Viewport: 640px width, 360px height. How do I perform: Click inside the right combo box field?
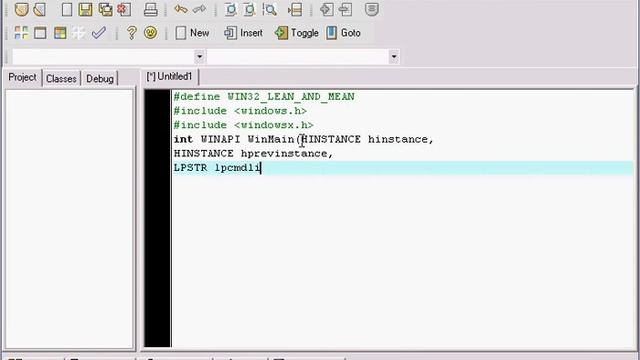pos(298,56)
